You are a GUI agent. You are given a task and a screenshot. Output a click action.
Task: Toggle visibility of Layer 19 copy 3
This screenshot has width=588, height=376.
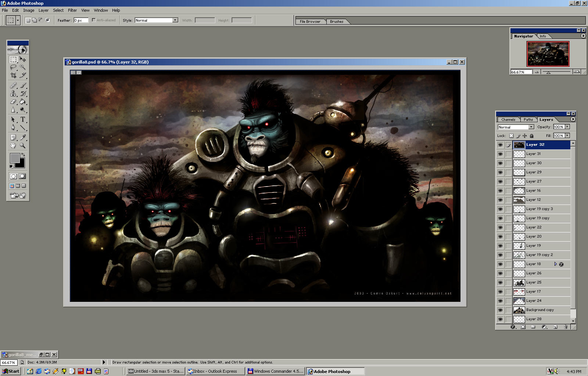tap(500, 209)
